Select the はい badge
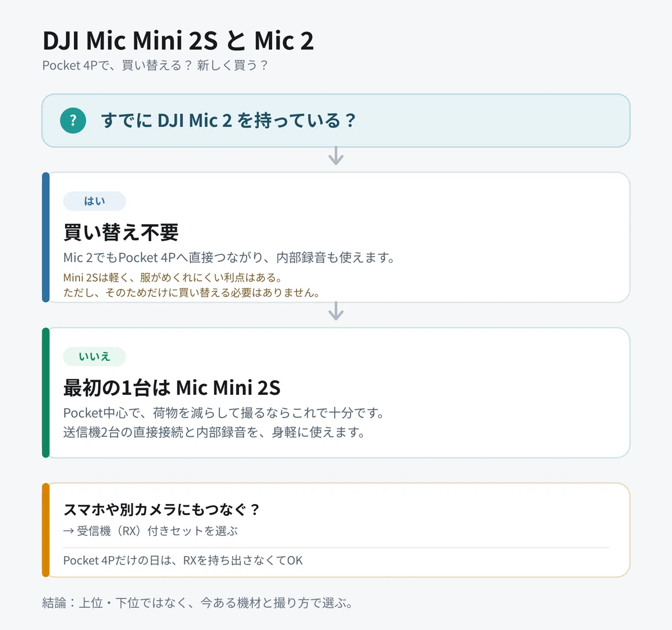 [x=95, y=201]
